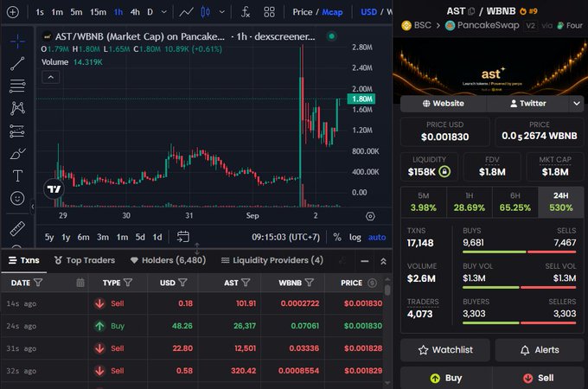
Task: Choose the line chart style icon
Action: point(186,12)
